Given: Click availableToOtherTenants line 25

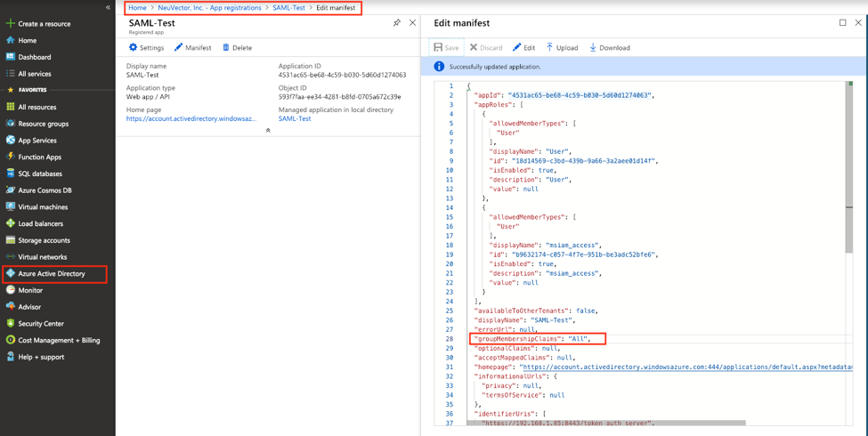Looking at the screenshot, I should click(535, 311).
